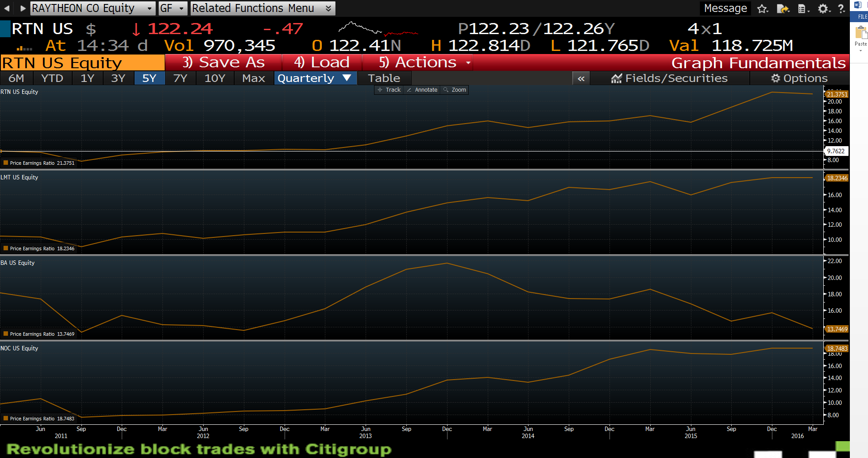Open the chart Options gear

(x=799, y=78)
